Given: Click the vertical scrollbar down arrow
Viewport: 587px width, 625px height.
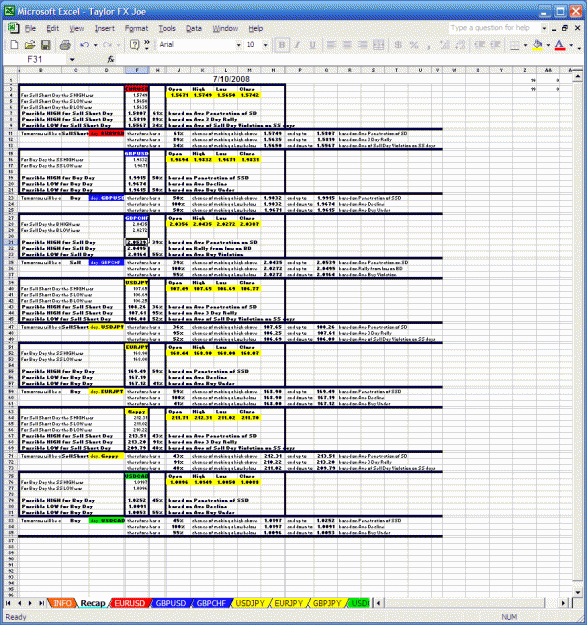Looking at the screenshot, I should coord(577,593).
